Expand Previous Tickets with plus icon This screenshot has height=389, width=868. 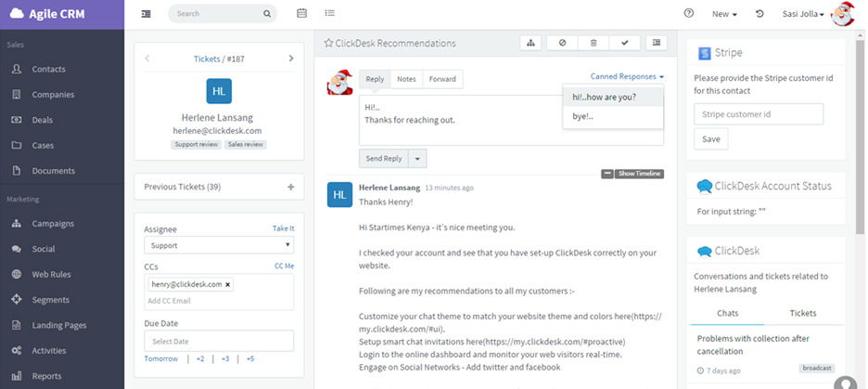290,187
